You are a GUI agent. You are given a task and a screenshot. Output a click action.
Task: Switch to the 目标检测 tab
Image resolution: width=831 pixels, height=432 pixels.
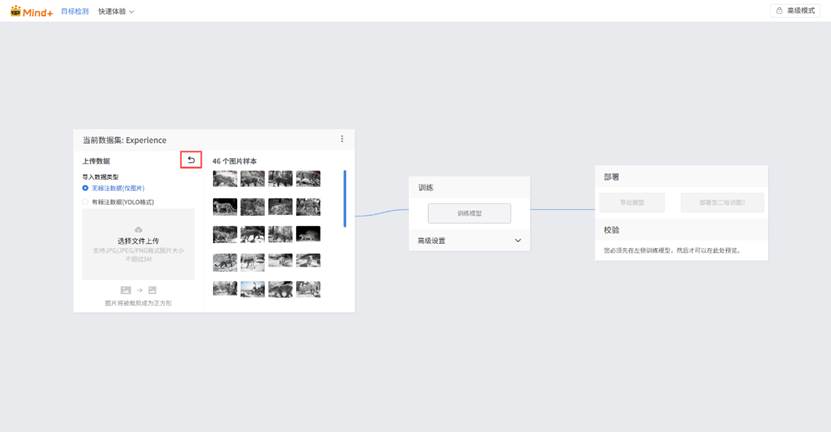[x=75, y=11]
